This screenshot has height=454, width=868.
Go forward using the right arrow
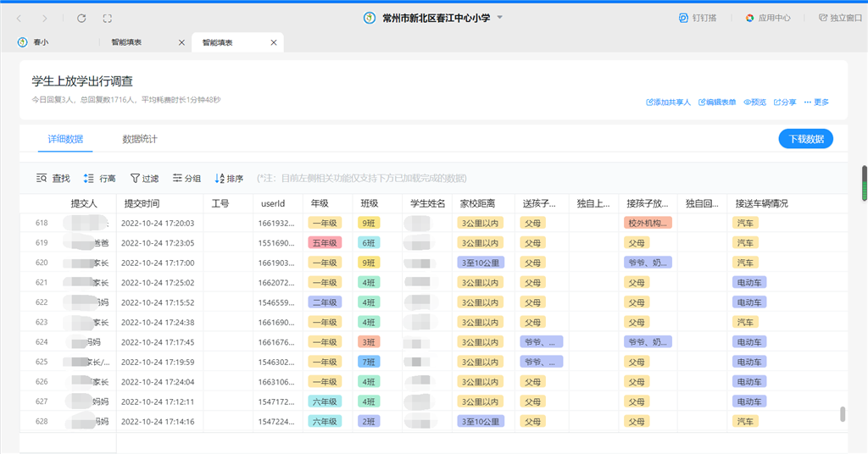tap(45, 19)
